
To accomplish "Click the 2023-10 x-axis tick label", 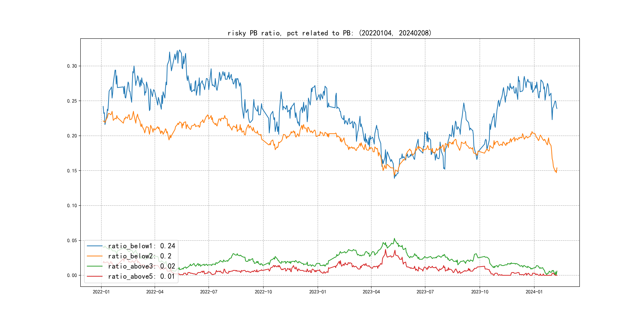I will click(479, 292).
